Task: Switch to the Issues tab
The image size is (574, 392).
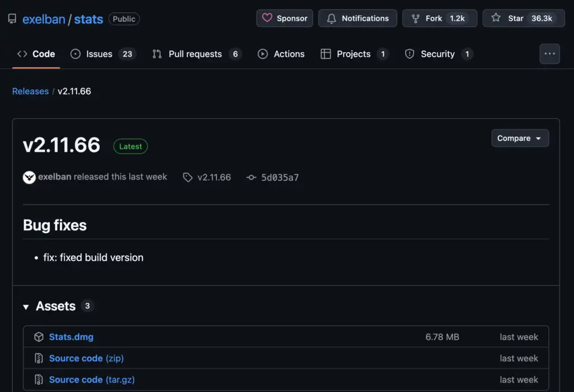Action: pyautogui.click(x=99, y=54)
